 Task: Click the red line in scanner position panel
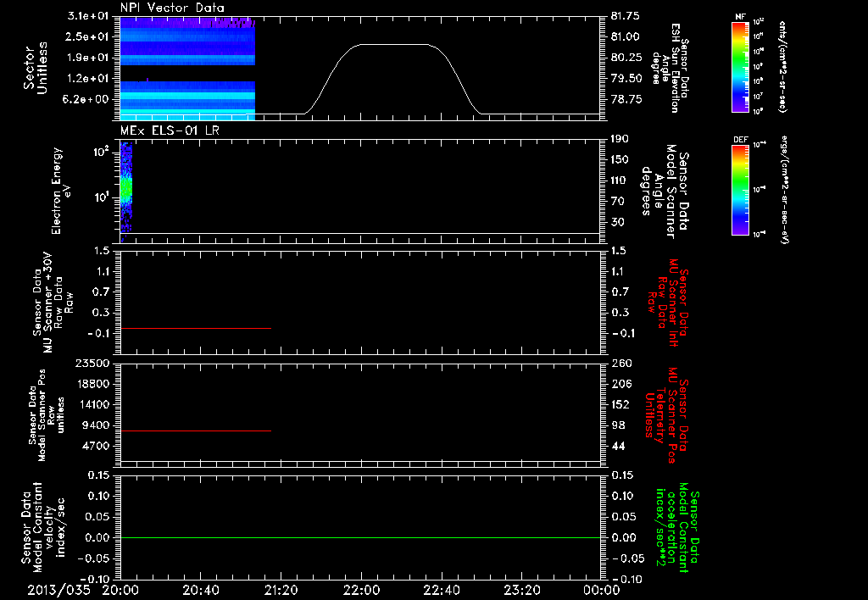(x=196, y=431)
